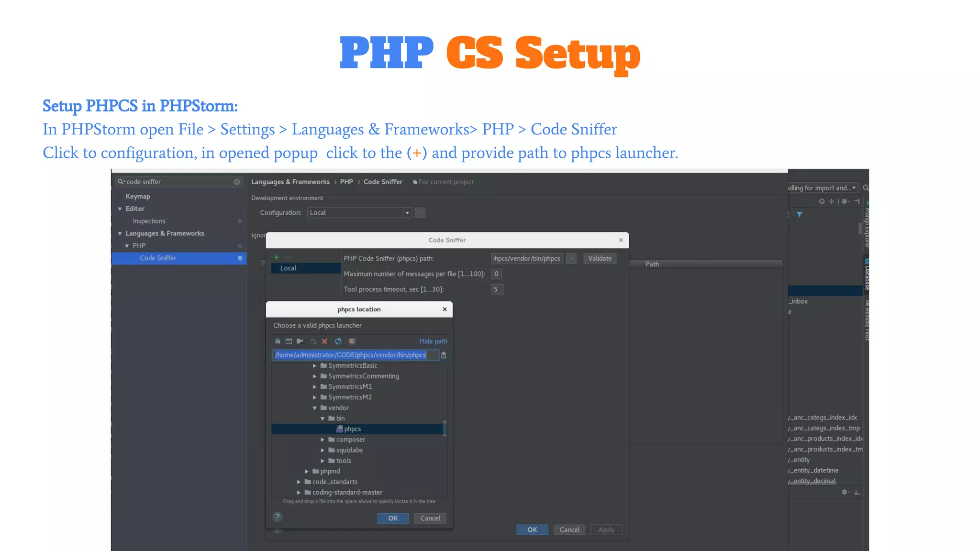Screen dimensions: 980x551
Task: Click the search magnifier in settings search
Action: 121,182
